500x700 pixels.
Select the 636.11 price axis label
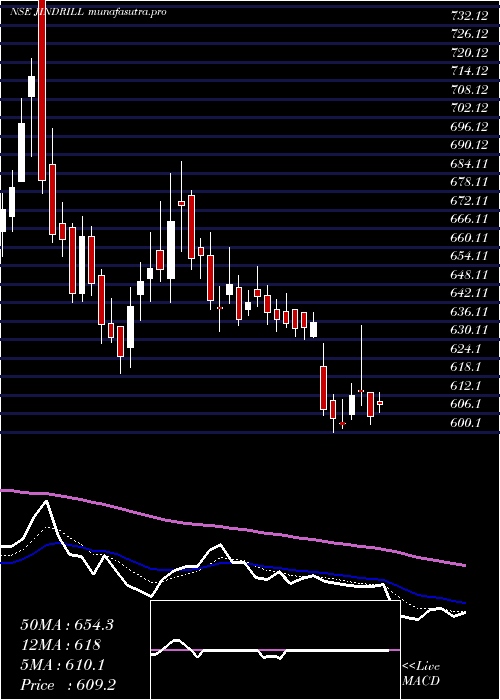(x=469, y=312)
